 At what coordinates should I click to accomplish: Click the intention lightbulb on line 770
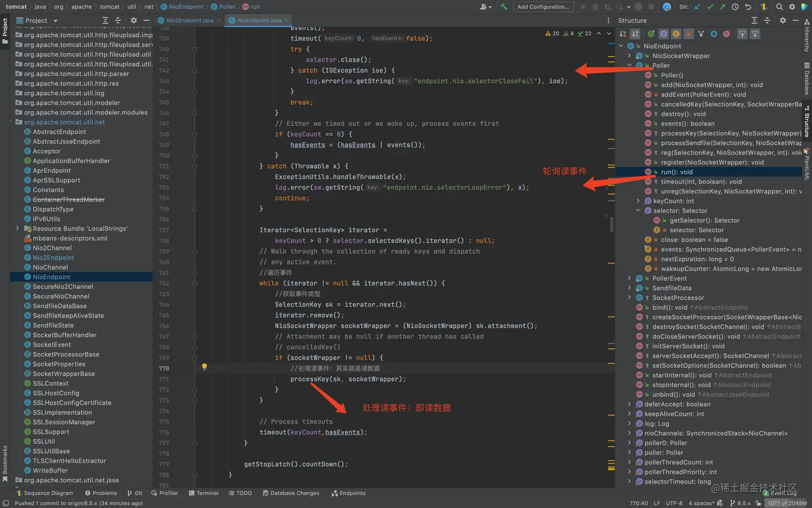[204, 367]
